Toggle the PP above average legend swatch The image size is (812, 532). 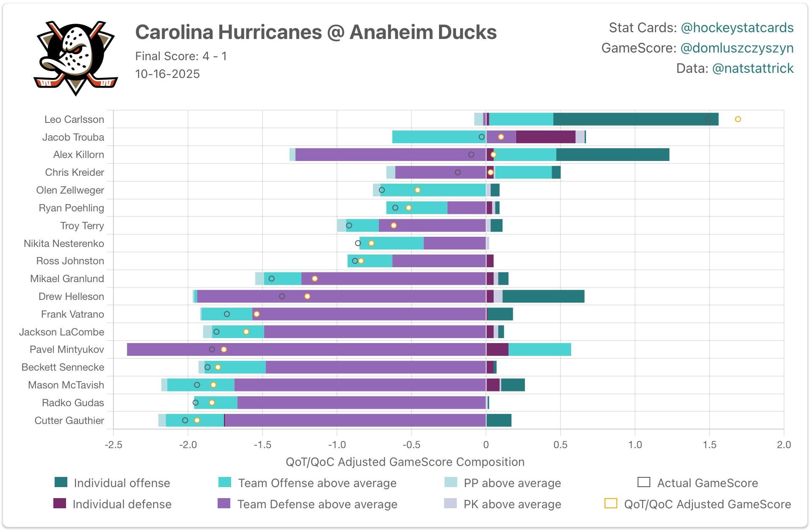coord(450,482)
